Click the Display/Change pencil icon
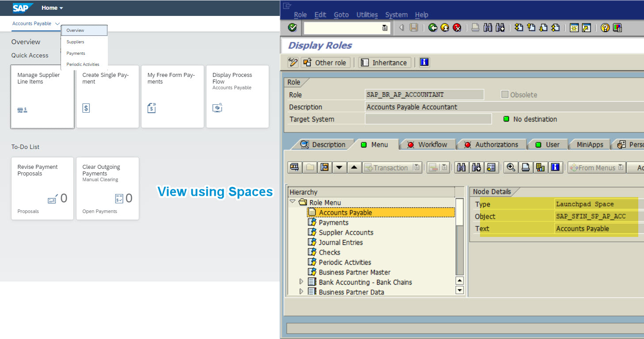 click(x=293, y=63)
